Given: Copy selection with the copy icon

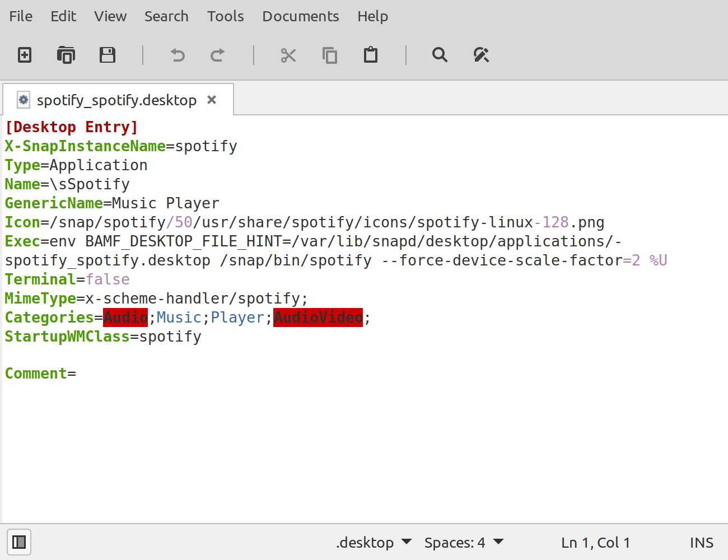Looking at the screenshot, I should 330,55.
